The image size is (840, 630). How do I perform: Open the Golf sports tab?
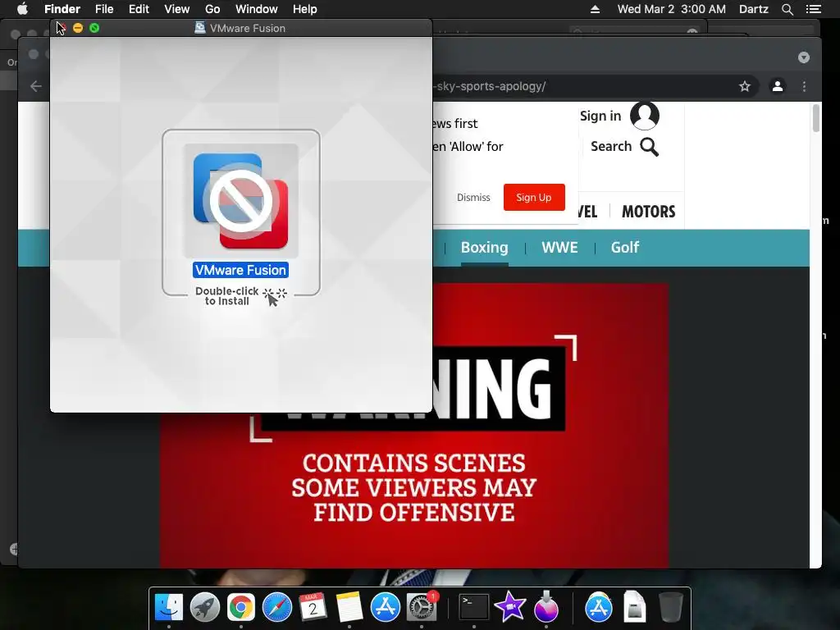coord(624,248)
